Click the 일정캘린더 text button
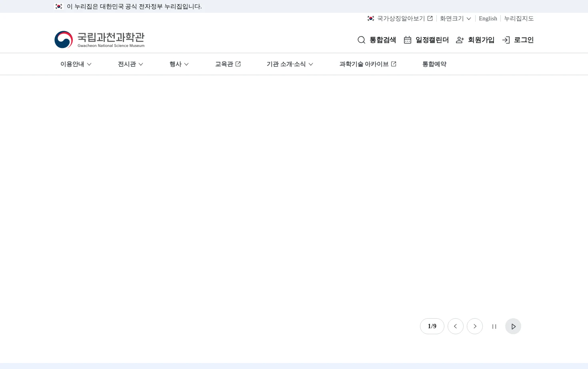Screen dimensions: 588x369 (x=432, y=40)
